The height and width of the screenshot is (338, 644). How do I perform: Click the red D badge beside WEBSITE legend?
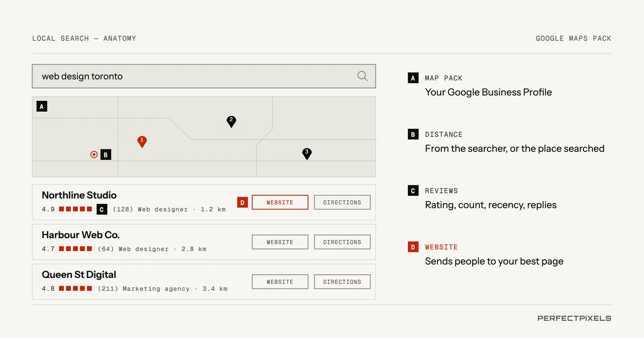pyautogui.click(x=413, y=247)
